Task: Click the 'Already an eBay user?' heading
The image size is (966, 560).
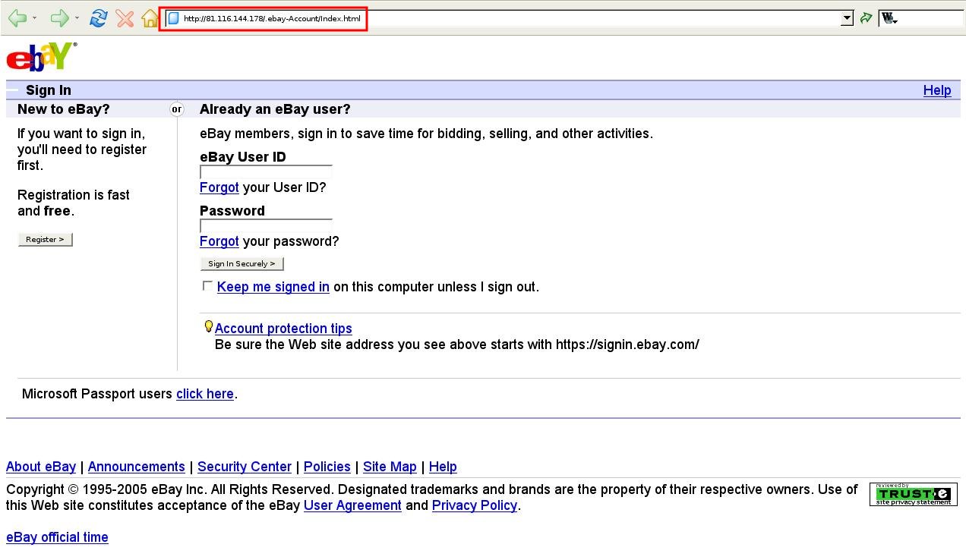Action: pyautogui.click(x=275, y=109)
